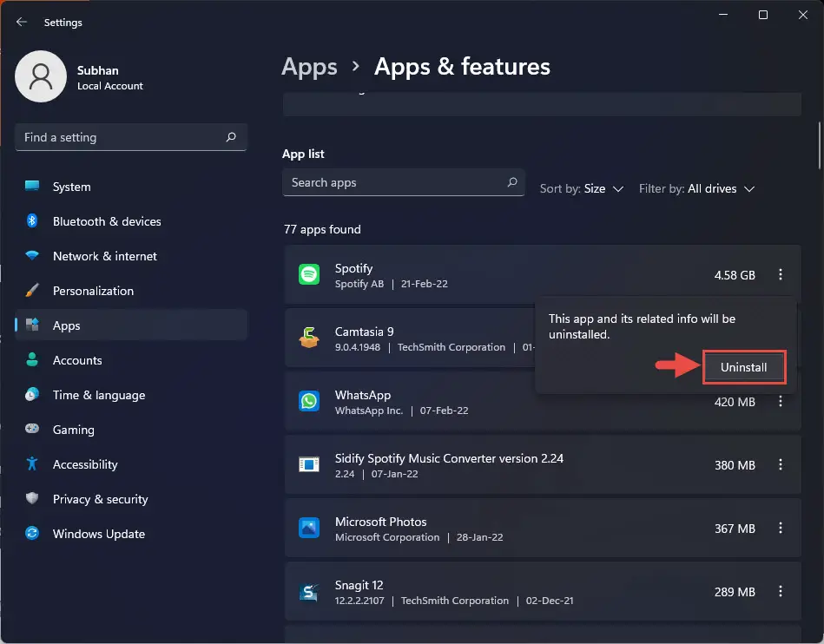This screenshot has width=824, height=644.
Task: Open Bluetooth & devices settings
Action: 131,221
